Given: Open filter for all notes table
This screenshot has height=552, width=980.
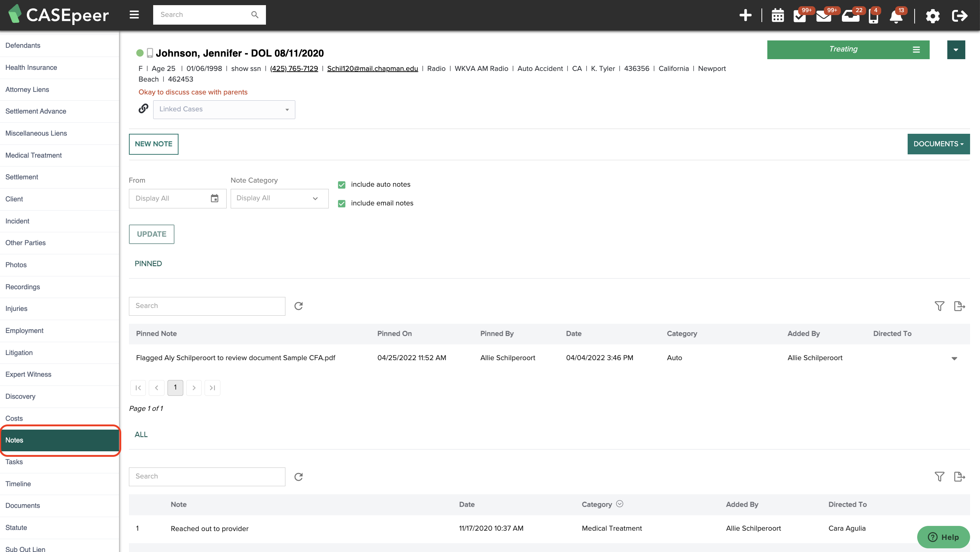Looking at the screenshot, I should pyautogui.click(x=939, y=477).
